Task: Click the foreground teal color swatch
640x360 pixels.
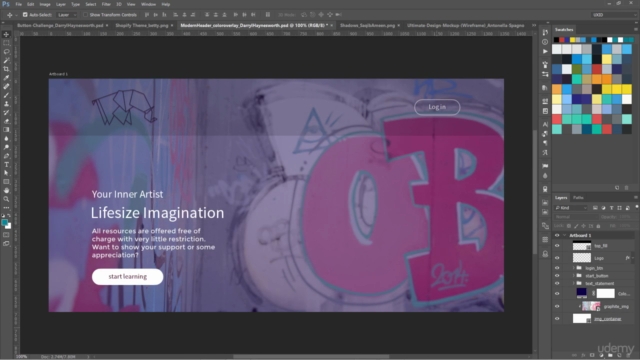Action: (4, 222)
